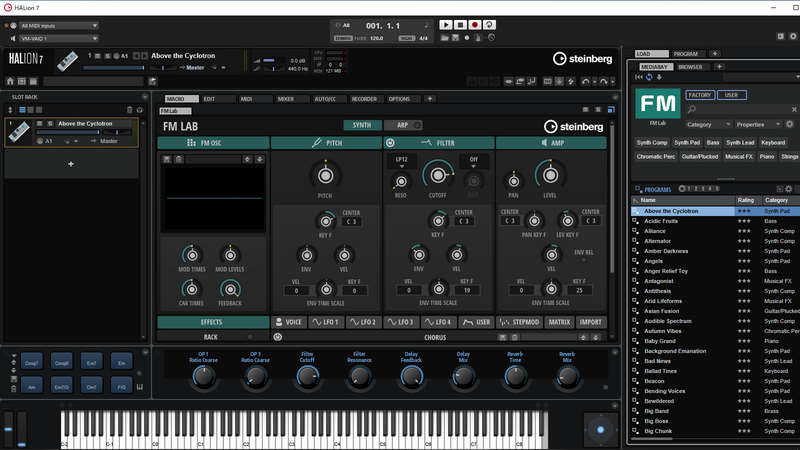The width and height of the screenshot is (800, 450).
Task: Open the VM-VAIO 1 audio output dropdown
Action: (59, 38)
